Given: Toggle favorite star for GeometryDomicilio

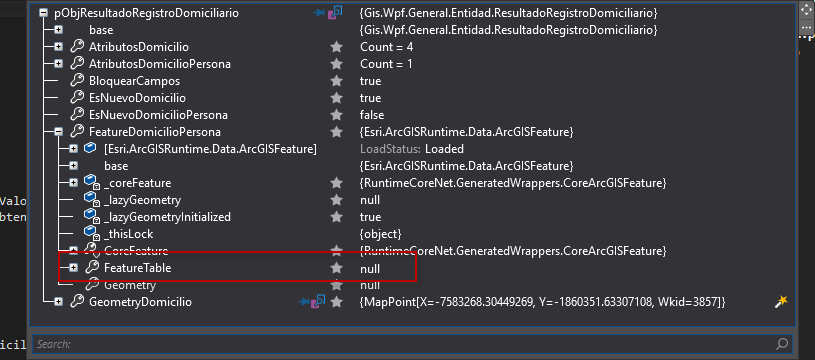Looking at the screenshot, I should click(337, 301).
